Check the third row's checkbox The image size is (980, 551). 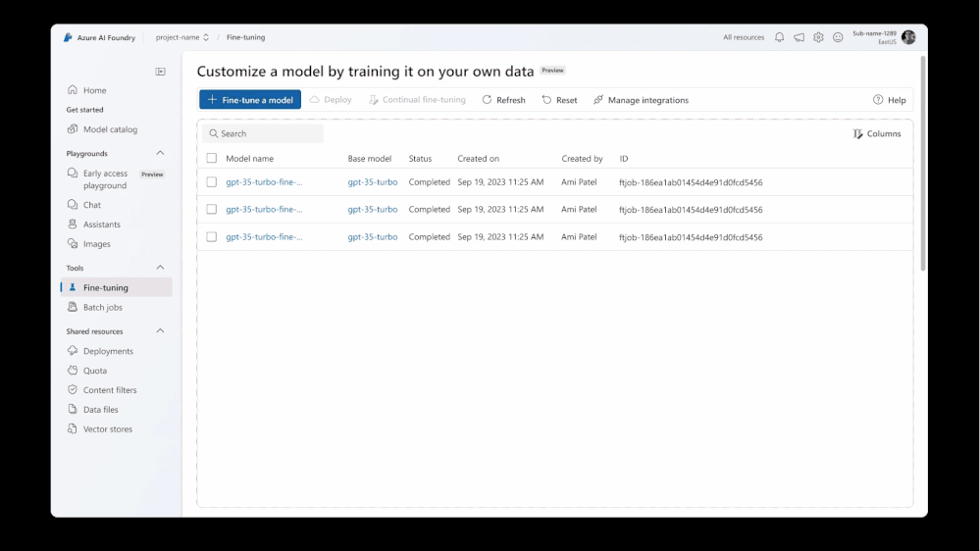tap(212, 236)
